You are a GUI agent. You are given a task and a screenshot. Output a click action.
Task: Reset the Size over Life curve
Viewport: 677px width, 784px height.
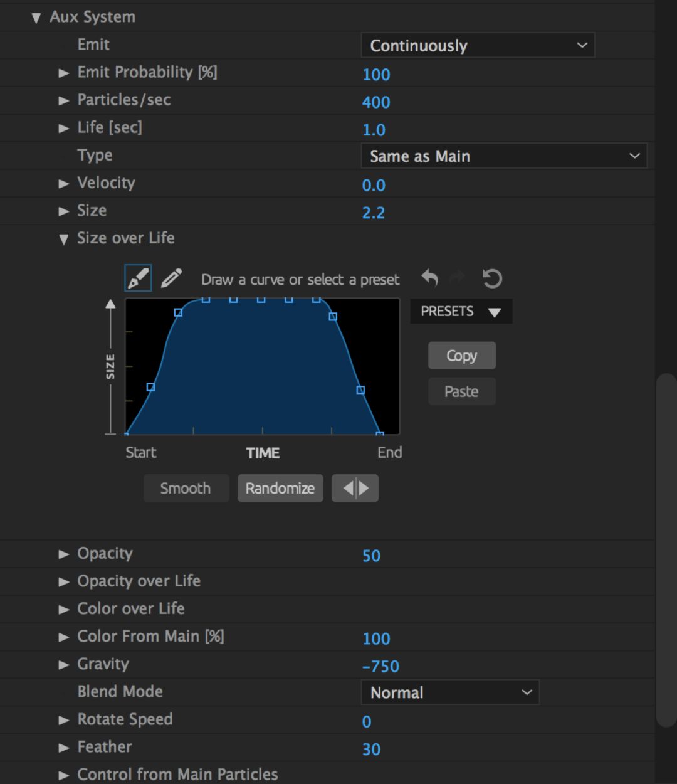point(492,278)
